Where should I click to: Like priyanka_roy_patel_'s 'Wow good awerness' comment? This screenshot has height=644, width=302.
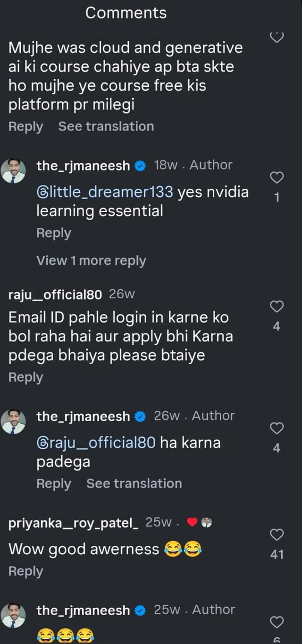tap(277, 535)
